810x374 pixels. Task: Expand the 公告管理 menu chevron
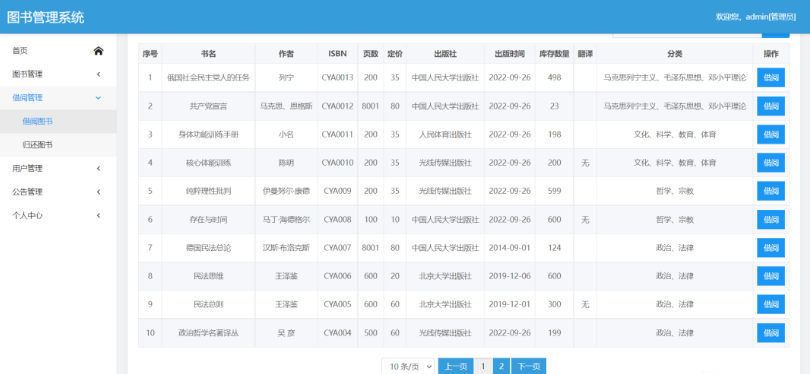pyautogui.click(x=98, y=192)
